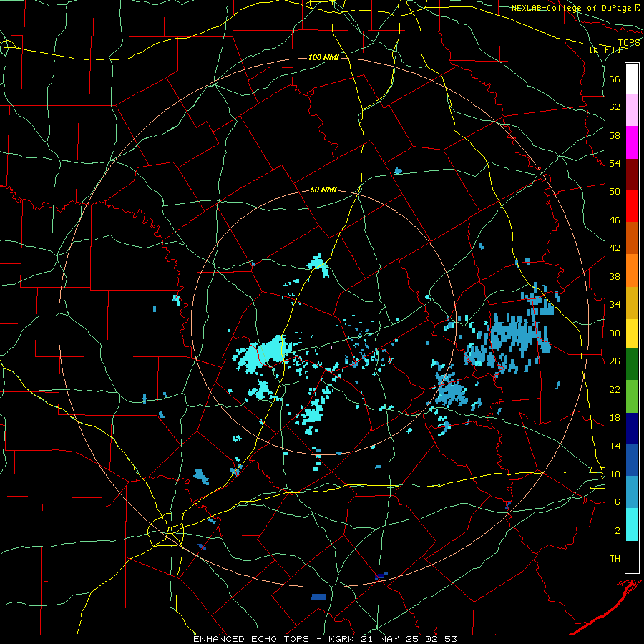Click the white swatch in the tops legend
Viewport: 644px width, 644px height.
632,79
